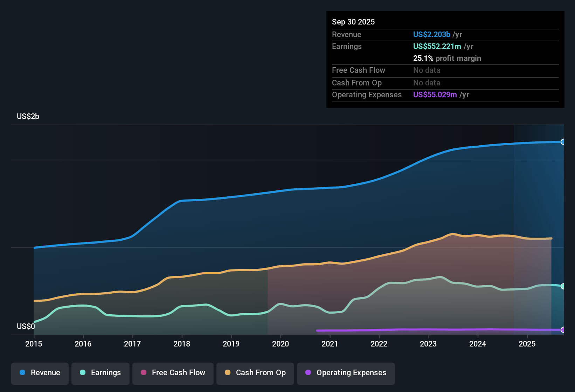Click the pink Free Cash Flow legend dot
The image size is (575, 392).
pos(144,373)
